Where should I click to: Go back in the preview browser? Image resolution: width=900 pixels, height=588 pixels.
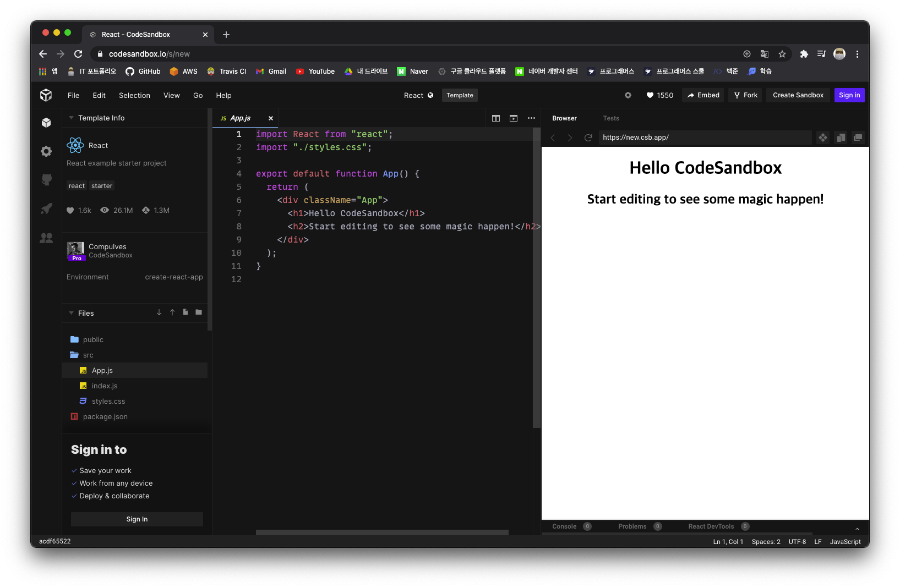(x=553, y=138)
